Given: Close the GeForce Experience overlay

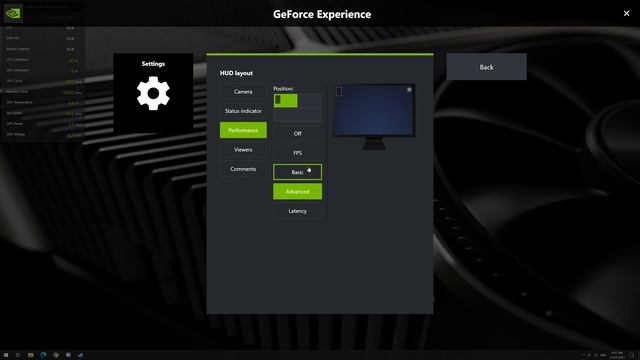Looking at the screenshot, I should click(627, 13).
